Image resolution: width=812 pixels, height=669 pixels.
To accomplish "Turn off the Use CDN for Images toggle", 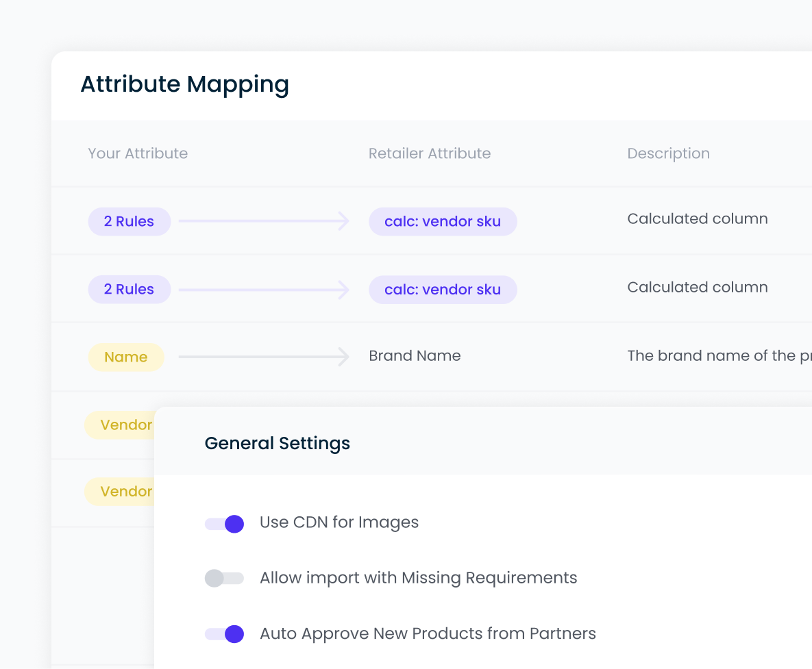I will click(x=225, y=524).
